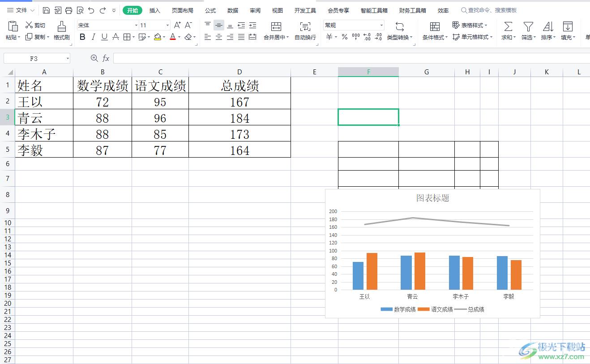Viewport: 590px width, 364px height.
Task: Click the Save icon in quick access toolbar
Action: click(47, 10)
